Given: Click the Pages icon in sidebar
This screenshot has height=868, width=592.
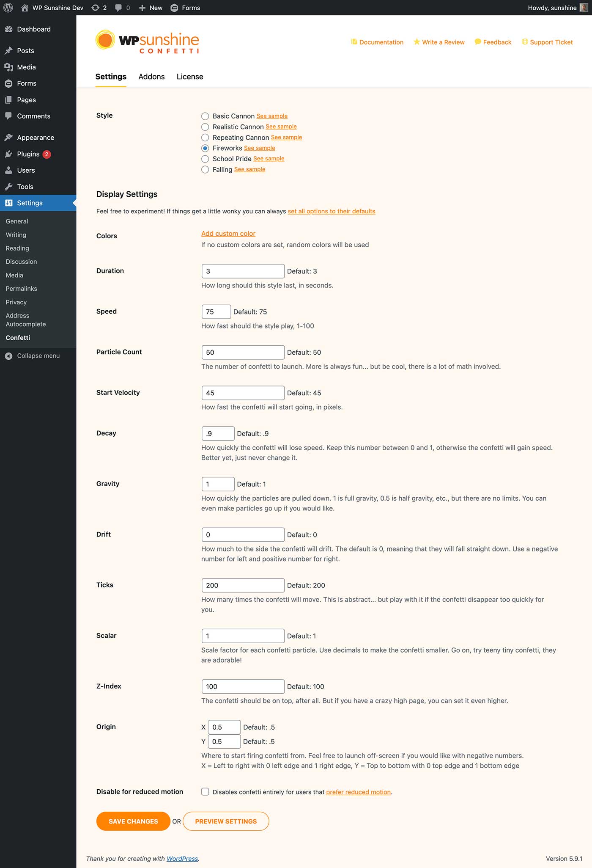Looking at the screenshot, I should pyautogui.click(x=8, y=100).
